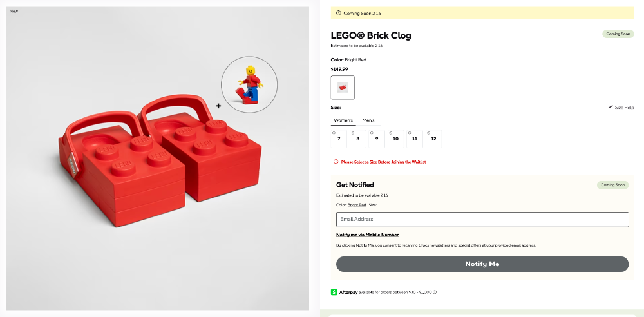The image size is (644, 317).
Task: Click the plus sign near the minifigure
Action: (218, 105)
